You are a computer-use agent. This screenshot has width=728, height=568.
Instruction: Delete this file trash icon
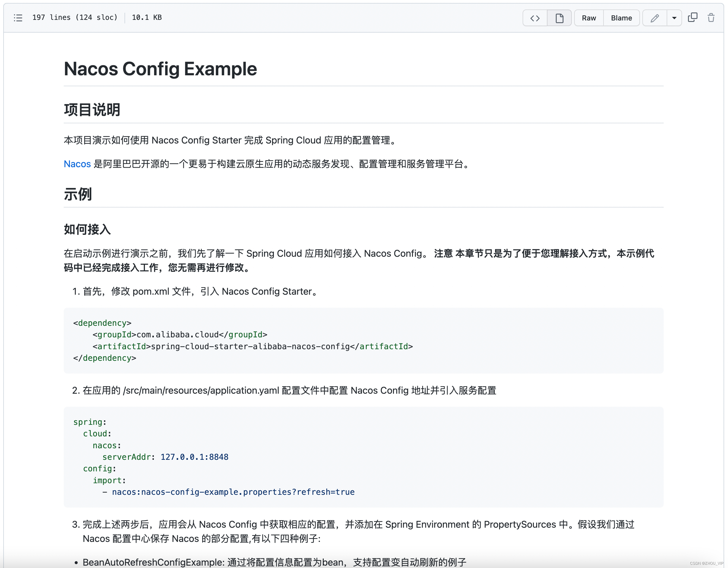[711, 17]
